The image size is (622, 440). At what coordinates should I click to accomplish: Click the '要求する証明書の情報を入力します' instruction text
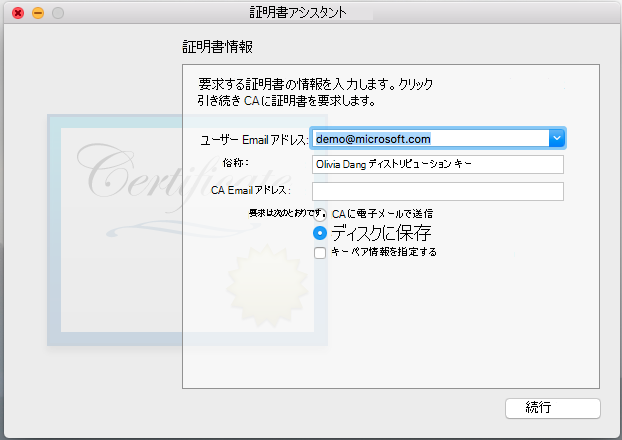click(x=315, y=92)
